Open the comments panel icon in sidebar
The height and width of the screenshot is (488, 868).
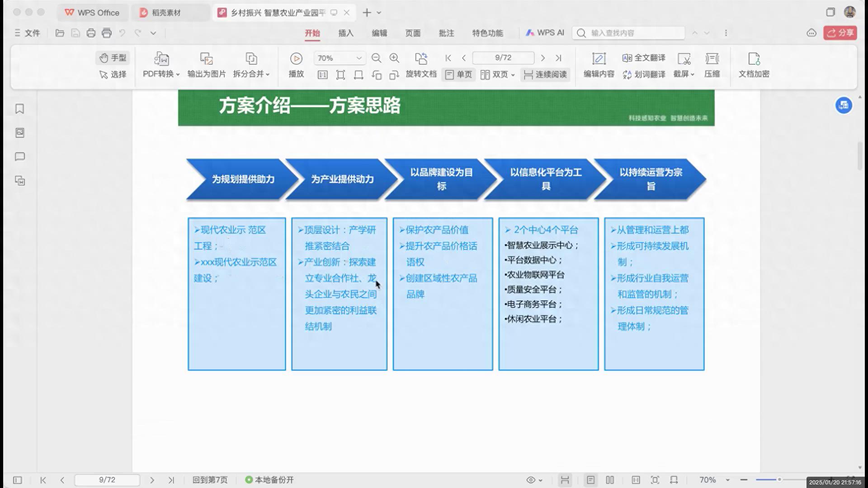(x=19, y=157)
